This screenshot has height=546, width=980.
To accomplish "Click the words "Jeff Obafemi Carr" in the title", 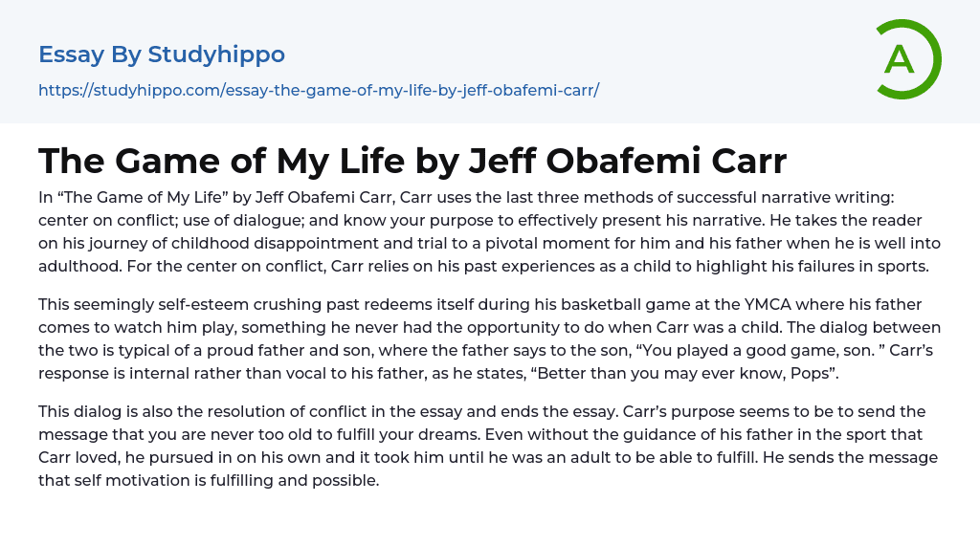I will click(629, 162).
